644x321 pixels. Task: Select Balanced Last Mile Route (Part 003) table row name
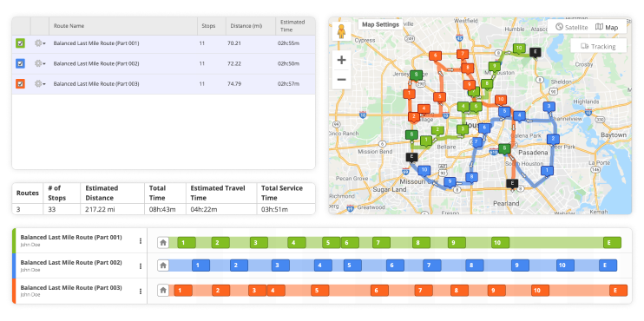click(96, 84)
